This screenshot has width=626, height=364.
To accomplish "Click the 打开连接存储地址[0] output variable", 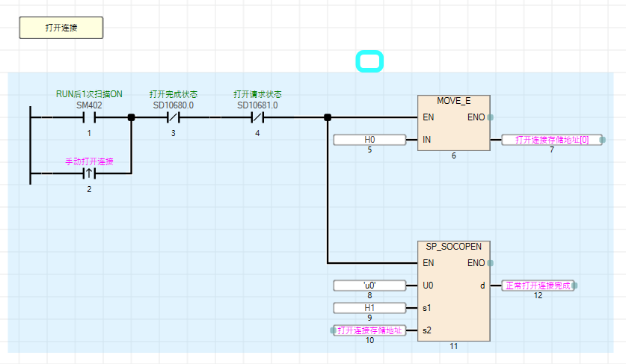I will (x=551, y=140).
